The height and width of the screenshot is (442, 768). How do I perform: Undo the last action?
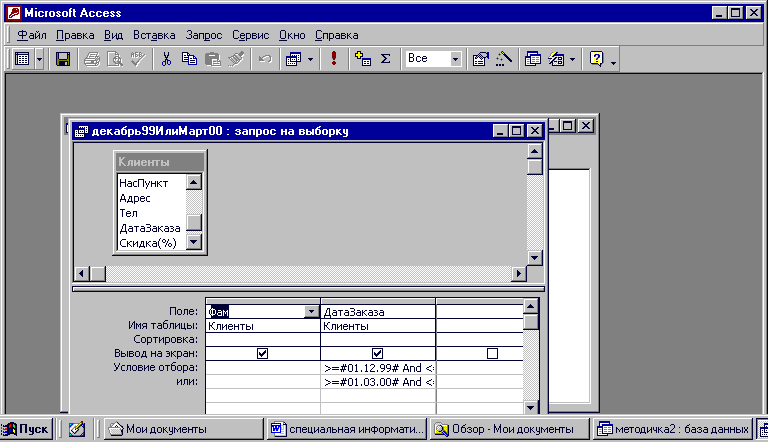tap(265, 59)
